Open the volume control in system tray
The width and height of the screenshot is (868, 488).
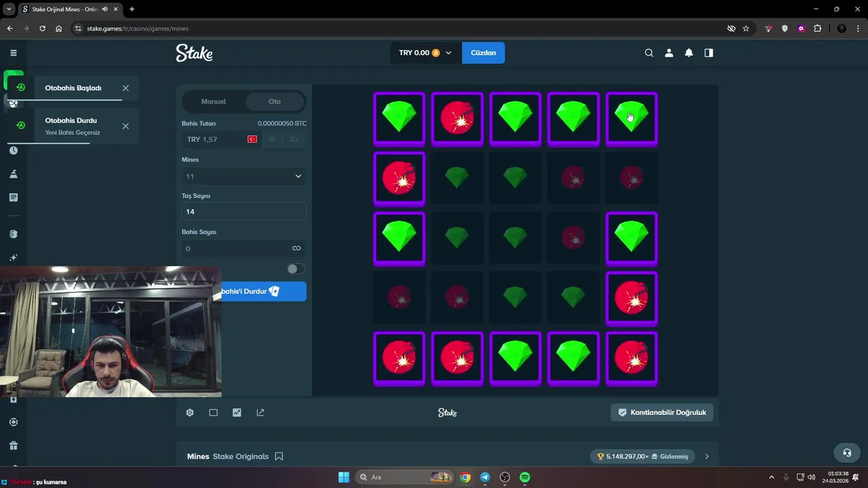point(812,477)
